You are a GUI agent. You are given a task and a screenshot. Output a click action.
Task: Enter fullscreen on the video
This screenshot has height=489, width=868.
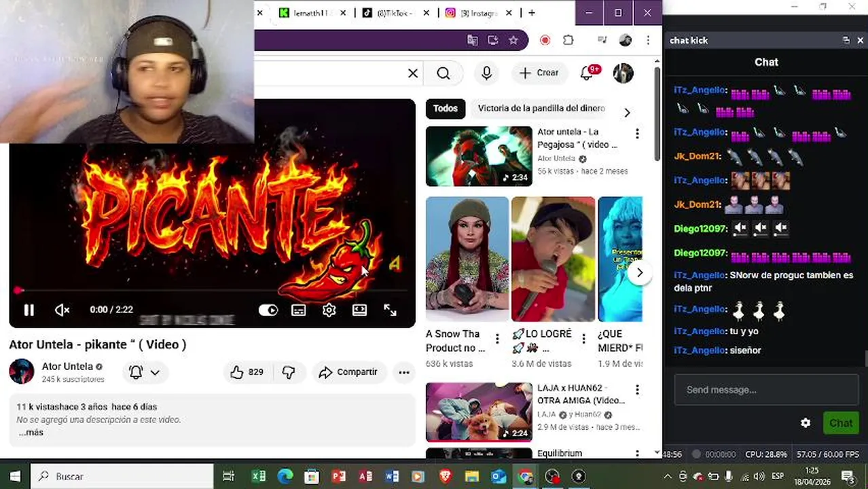(x=390, y=310)
